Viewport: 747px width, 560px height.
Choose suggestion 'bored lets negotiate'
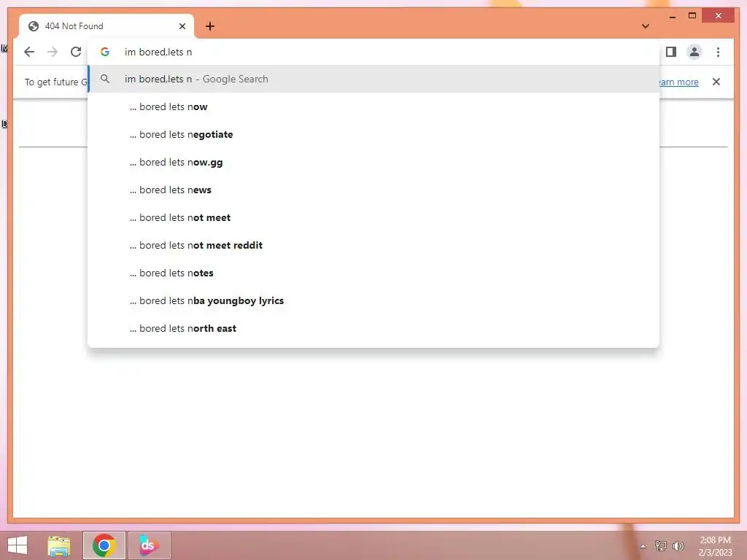pyautogui.click(x=374, y=134)
